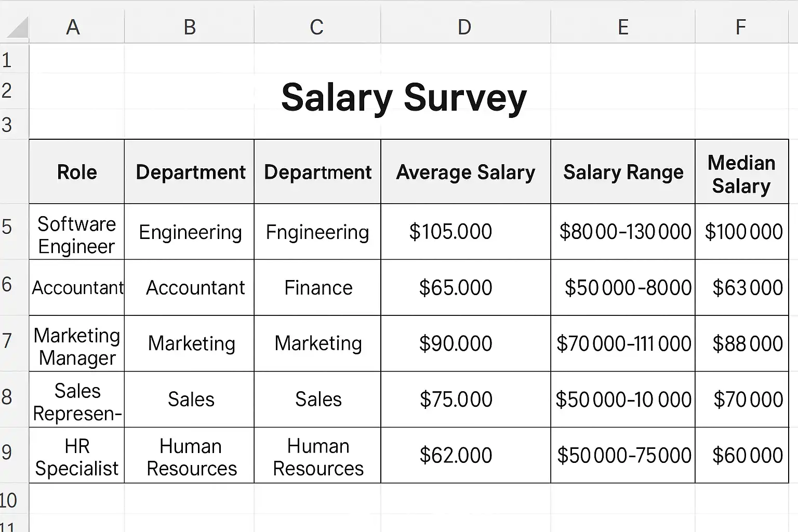Select the Average Salary header cell
798x532 pixels.
tap(465, 172)
